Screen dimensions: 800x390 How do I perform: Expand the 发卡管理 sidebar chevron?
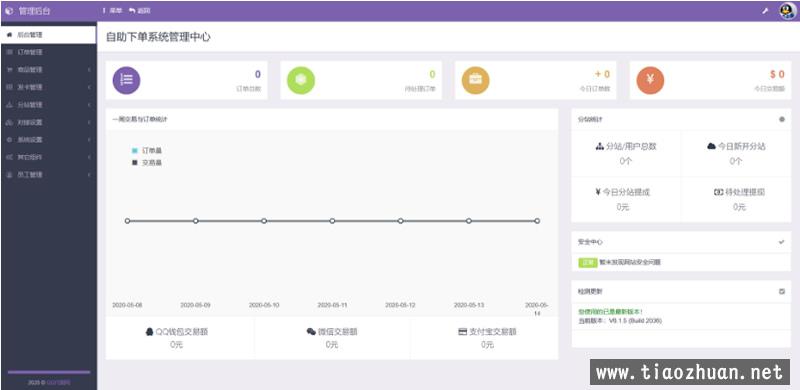(89, 87)
